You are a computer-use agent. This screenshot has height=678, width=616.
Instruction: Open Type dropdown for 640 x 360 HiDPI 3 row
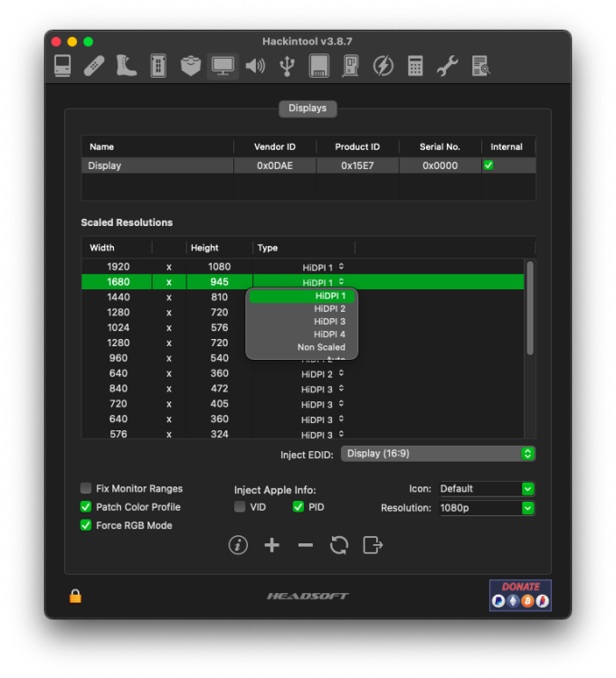pos(323,419)
